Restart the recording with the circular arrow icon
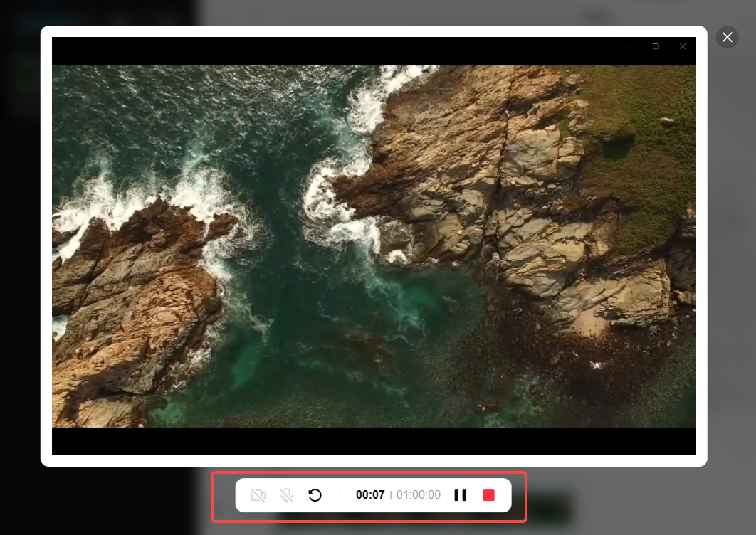Screen dimensions: 756x535 315,495
